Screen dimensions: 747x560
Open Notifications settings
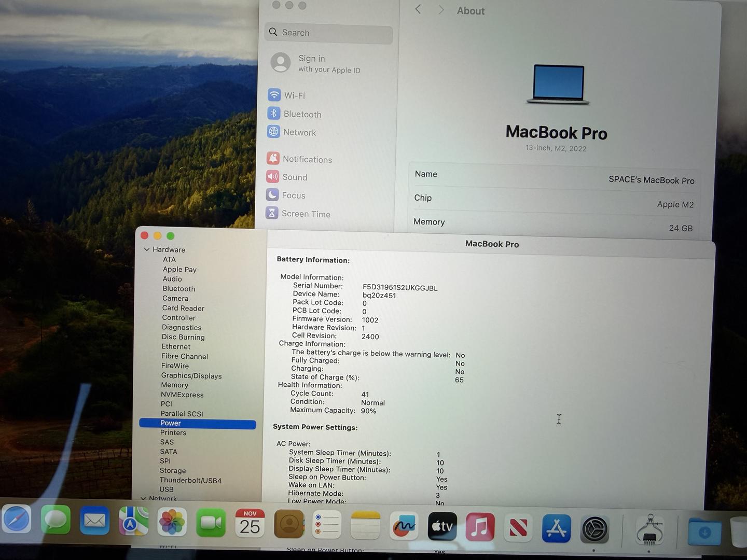pos(307,159)
